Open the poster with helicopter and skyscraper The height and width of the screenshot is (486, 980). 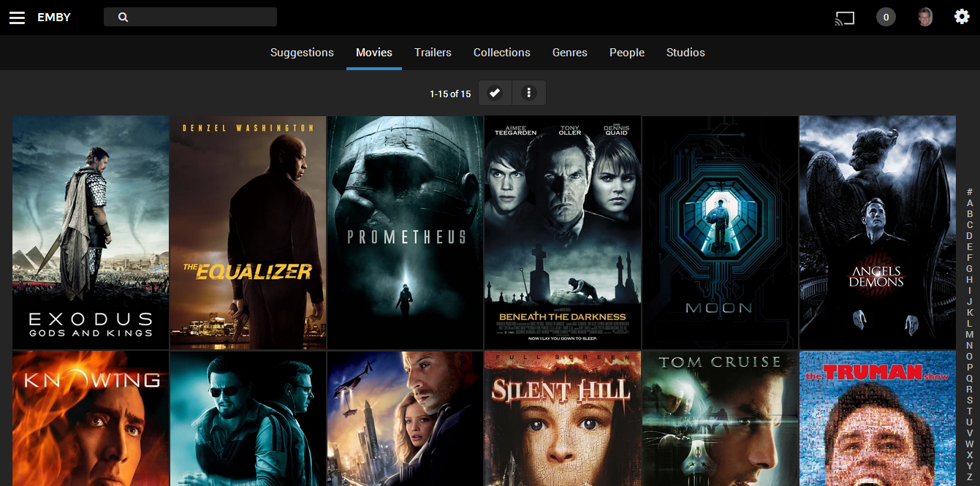click(405, 418)
